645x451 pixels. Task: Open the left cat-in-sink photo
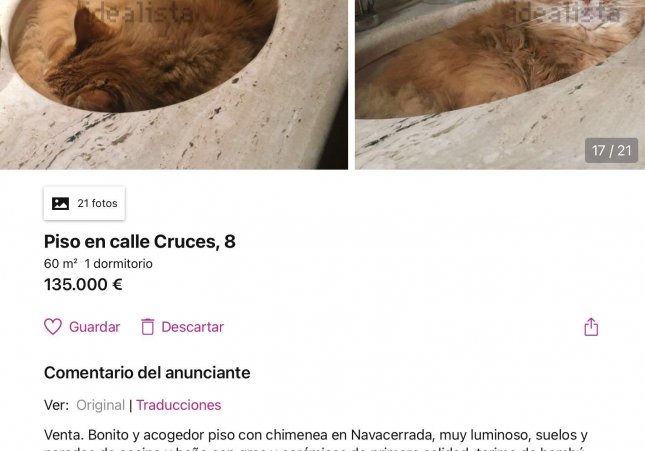point(174,84)
